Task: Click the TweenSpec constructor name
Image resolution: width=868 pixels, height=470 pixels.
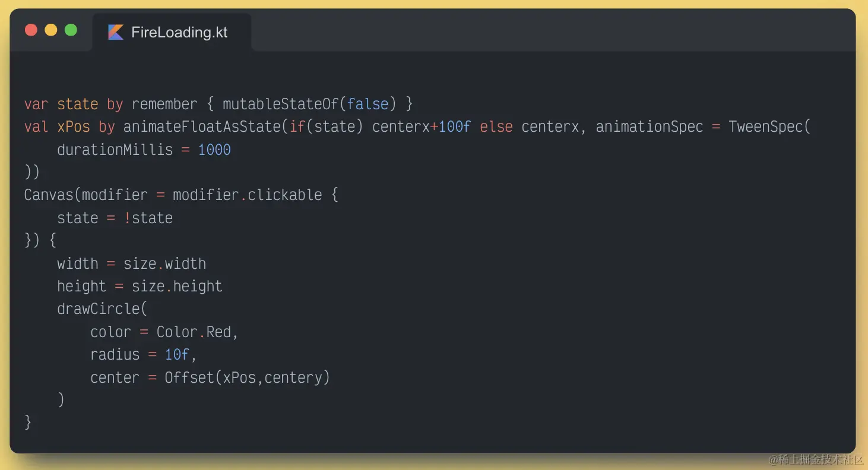Action: 766,127
